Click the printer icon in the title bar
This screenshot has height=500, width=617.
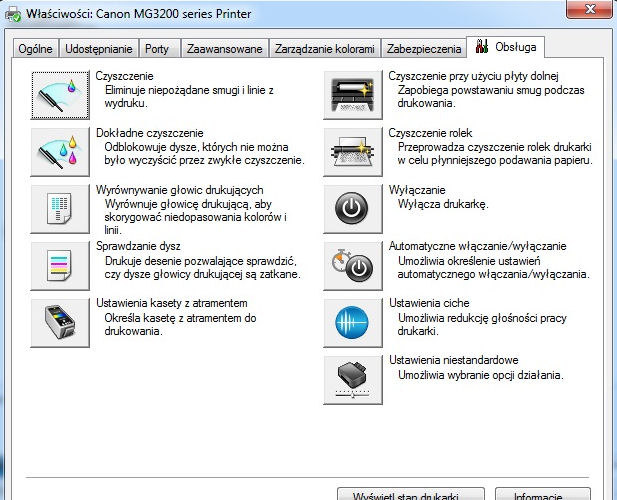click(x=13, y=14)
